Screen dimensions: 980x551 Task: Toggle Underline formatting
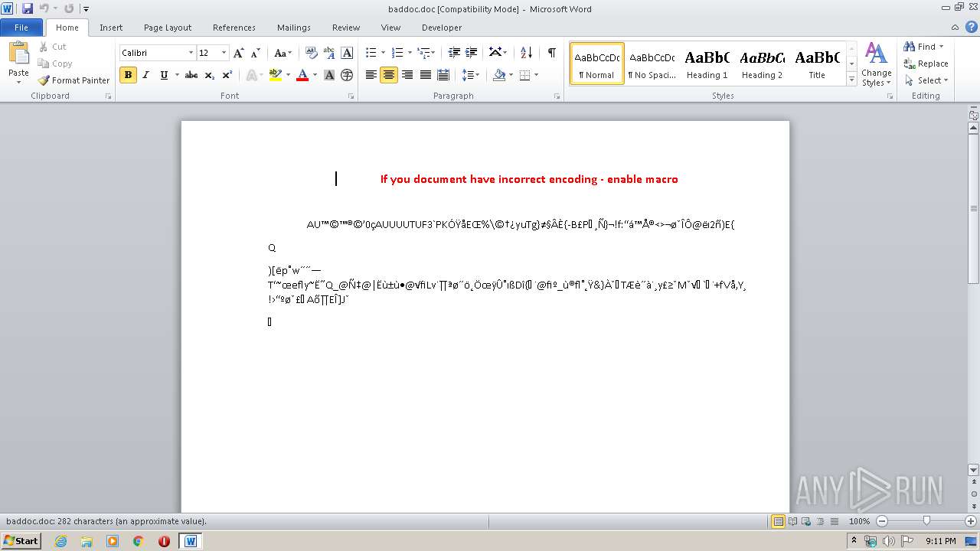(x=164, y=75)
